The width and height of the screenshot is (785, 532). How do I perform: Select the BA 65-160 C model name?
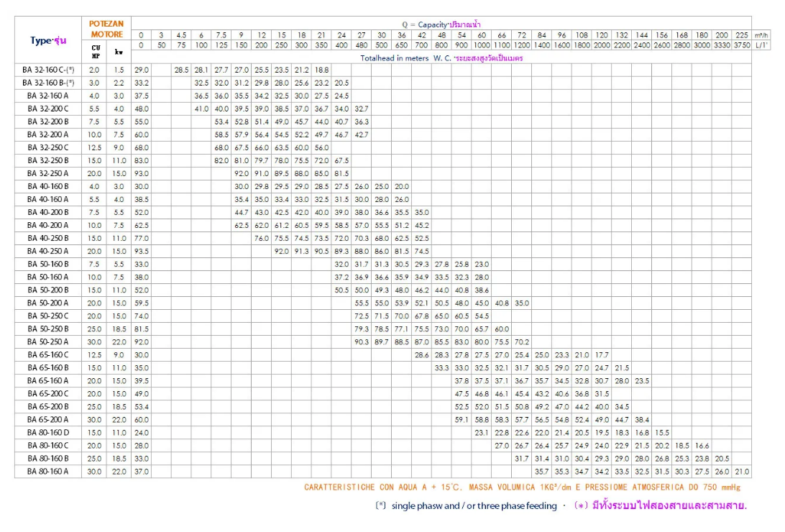point(48,354)
